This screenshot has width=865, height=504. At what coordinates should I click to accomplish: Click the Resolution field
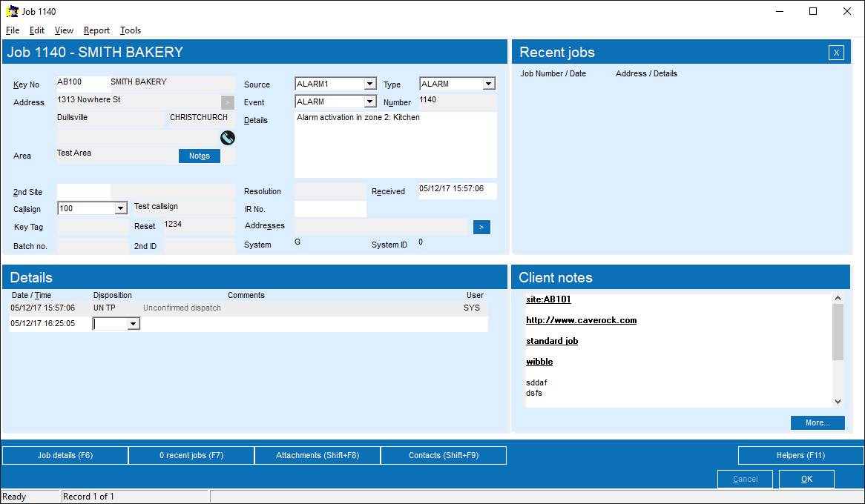click(330, 191)
